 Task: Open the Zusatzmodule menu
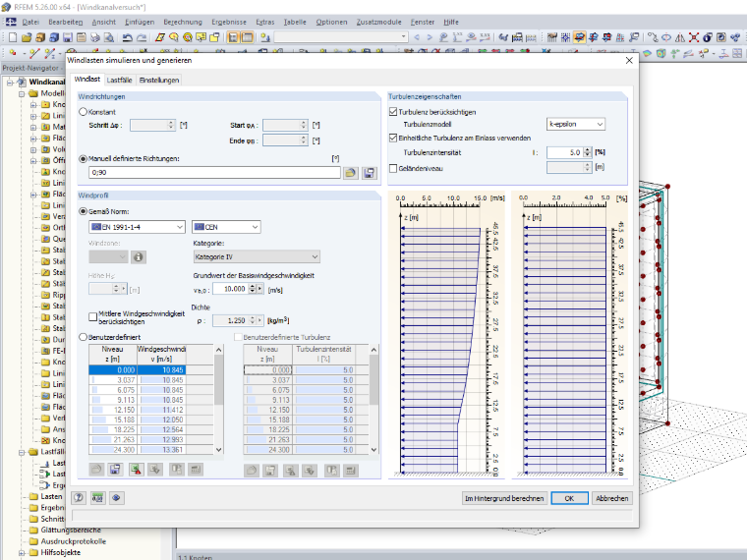(x=378, y=22)
